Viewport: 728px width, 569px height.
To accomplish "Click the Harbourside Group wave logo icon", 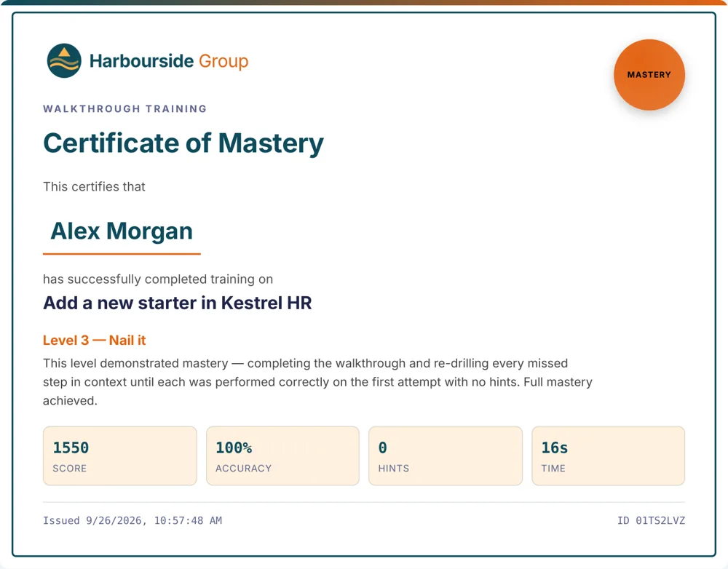I will click(64, 61).
